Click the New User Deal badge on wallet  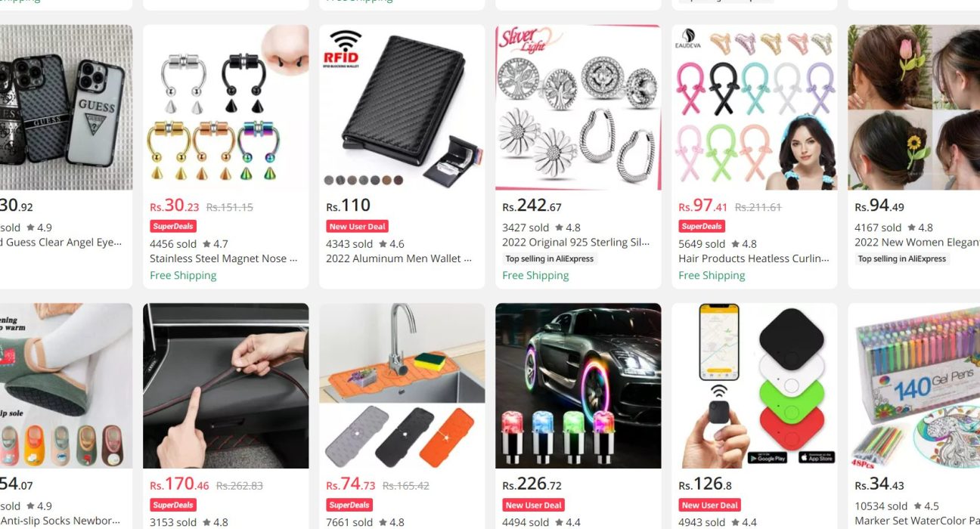tap(358, 227)
